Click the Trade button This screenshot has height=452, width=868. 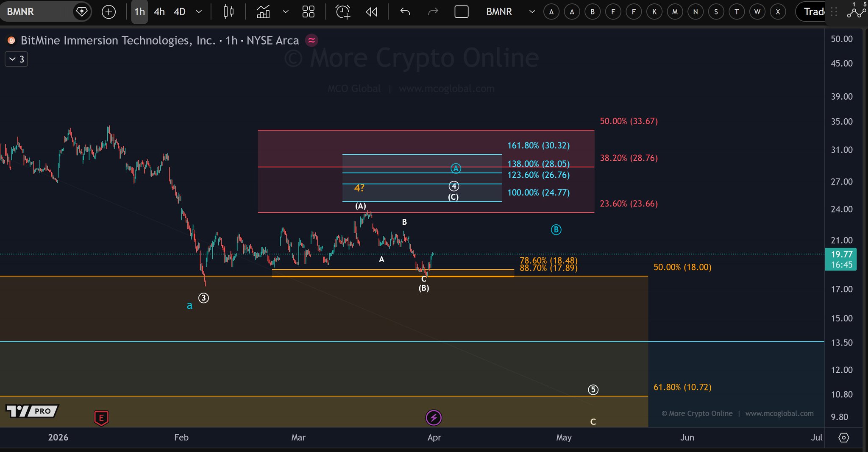tap(814, 12)
